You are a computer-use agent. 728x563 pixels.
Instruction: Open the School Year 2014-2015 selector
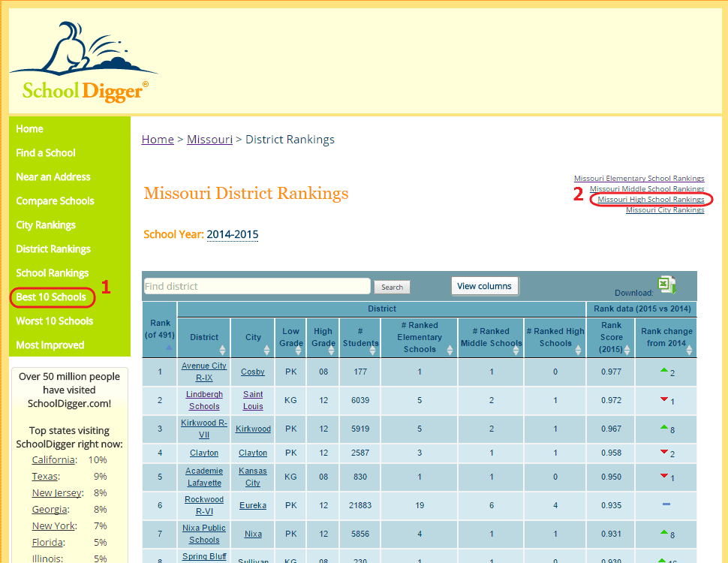pyautogui.click(x=232, y=235)
